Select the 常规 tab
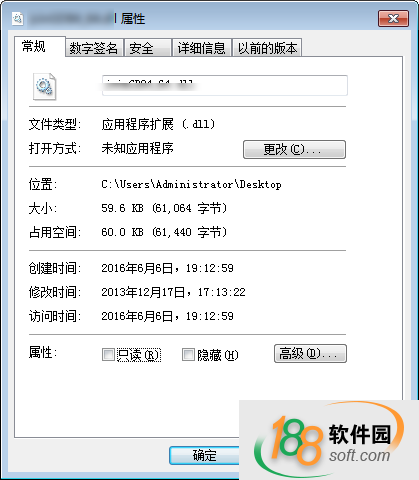 (34, 46)
